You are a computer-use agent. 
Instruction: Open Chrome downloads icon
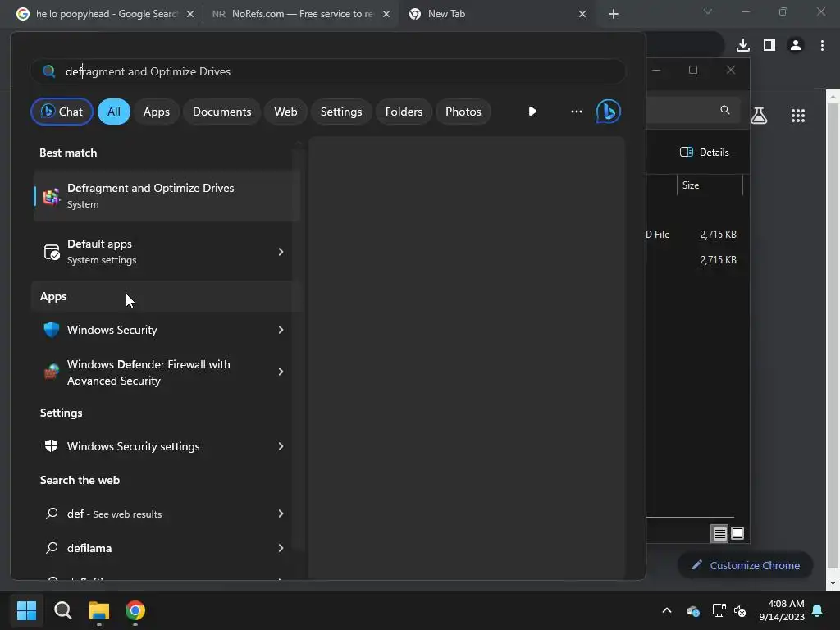click(x=743, y=45)
